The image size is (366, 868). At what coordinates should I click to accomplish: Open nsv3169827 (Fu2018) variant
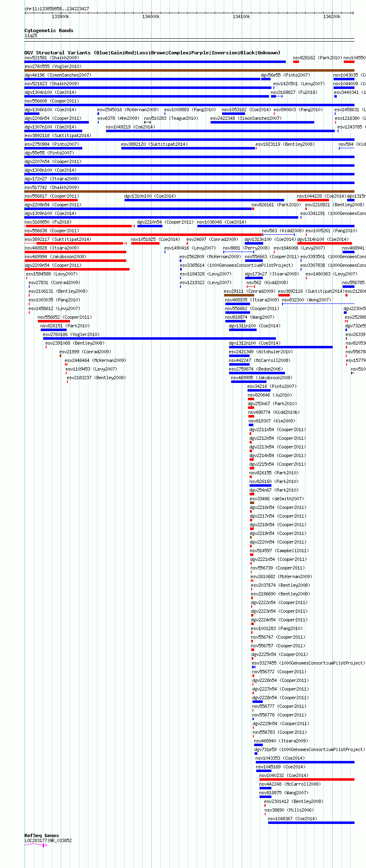pyautogui.click(x=294, y=92)
